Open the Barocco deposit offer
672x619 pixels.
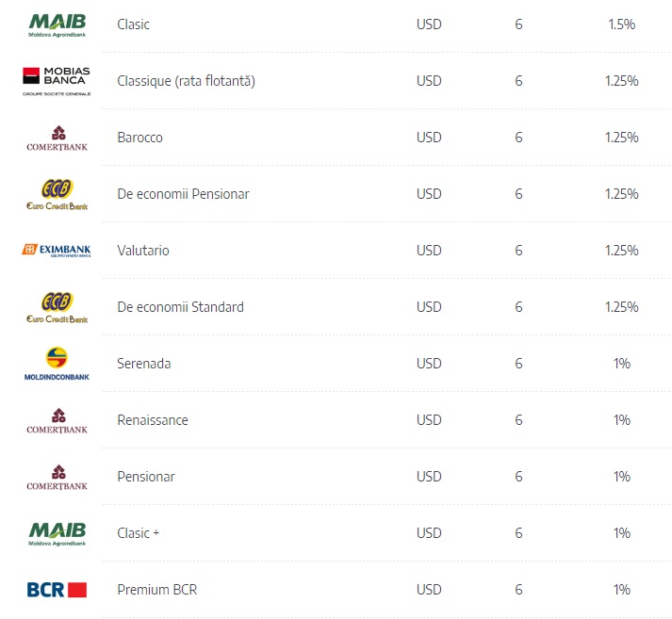coord(139,138)
